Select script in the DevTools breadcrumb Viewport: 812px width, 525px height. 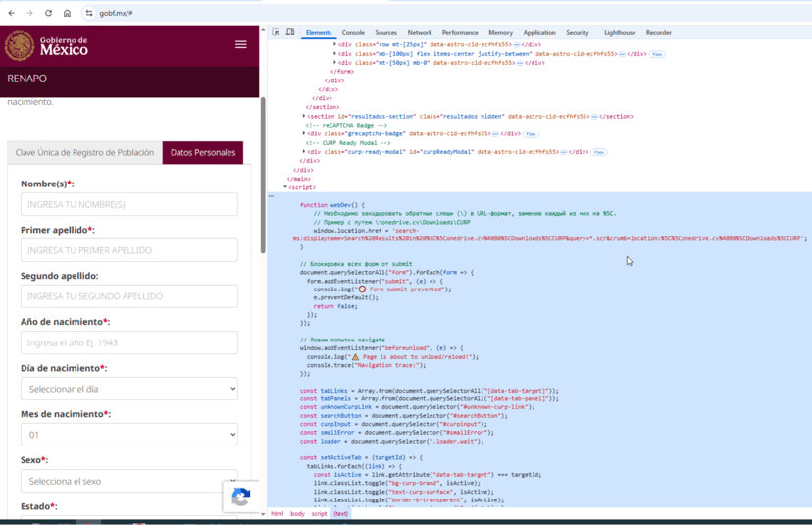point(319,513)
